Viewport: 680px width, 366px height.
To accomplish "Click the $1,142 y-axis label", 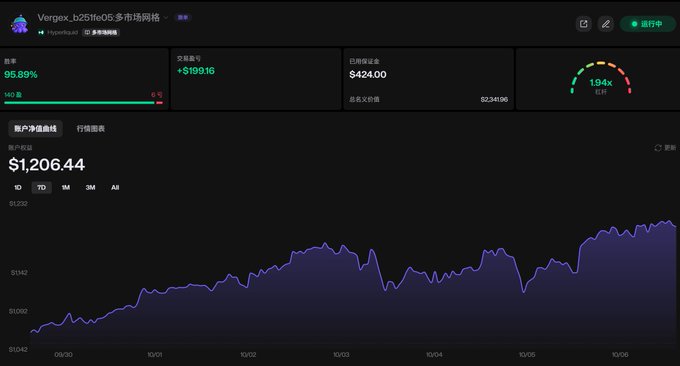I will 19,273.
